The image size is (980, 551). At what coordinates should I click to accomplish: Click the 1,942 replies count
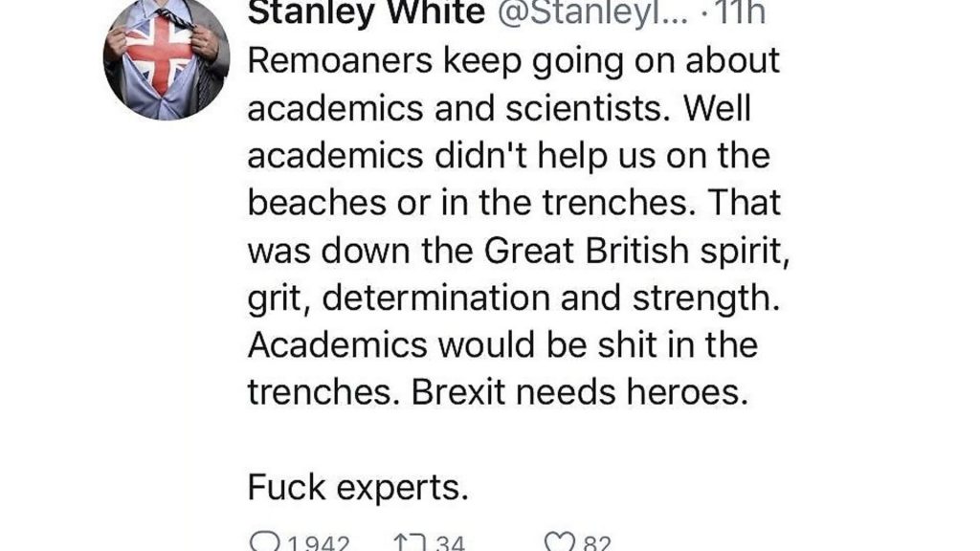320,543
